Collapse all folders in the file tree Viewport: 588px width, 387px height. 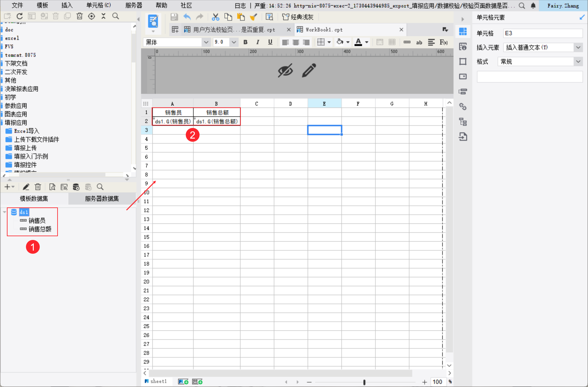click(104, 16)
